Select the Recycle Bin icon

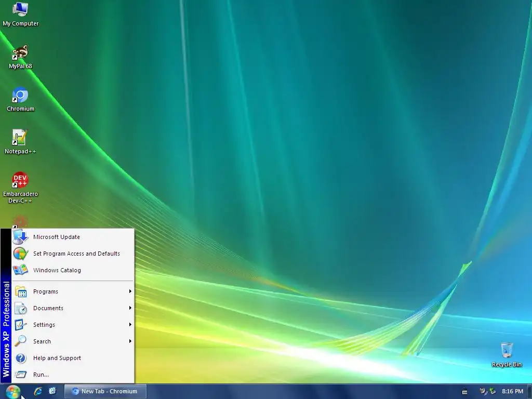coord(507,355)
